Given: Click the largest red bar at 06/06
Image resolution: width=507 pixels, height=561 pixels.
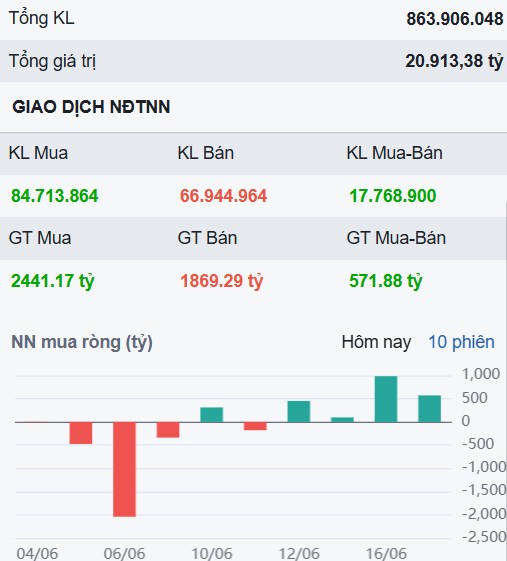Looking at the screenshot, I should 125,469.
